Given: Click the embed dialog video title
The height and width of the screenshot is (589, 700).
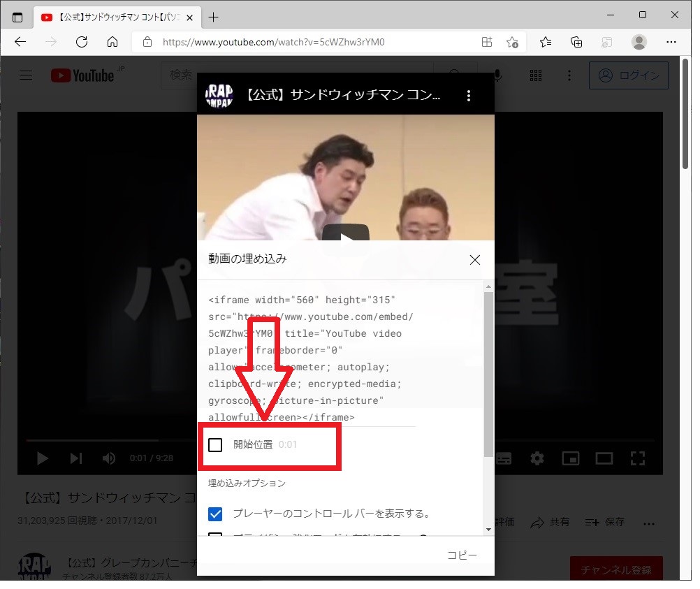Looking at the screenshot, I should pyautogui.click(x=344, y=95).
